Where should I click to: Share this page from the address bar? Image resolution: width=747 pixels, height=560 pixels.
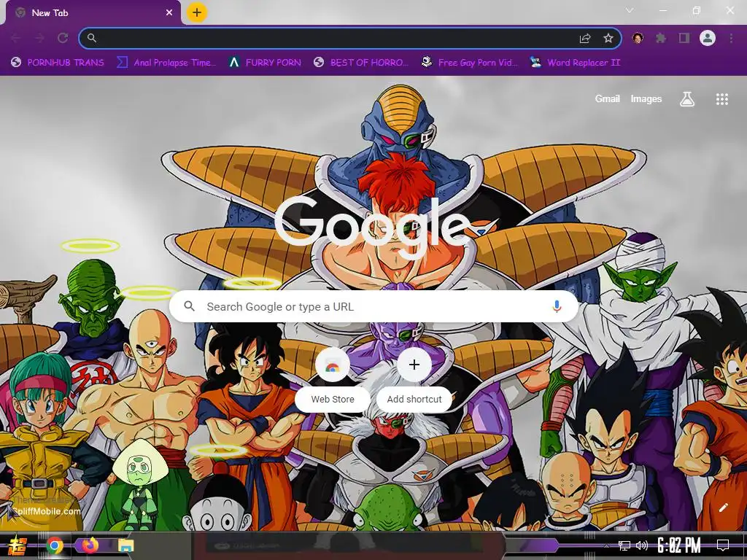click(585, 38)
